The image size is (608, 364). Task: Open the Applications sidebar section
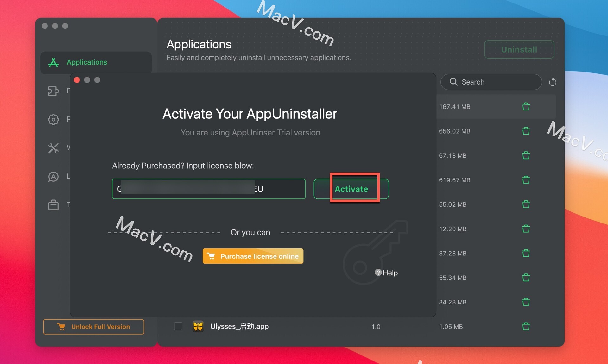(96, 62)
